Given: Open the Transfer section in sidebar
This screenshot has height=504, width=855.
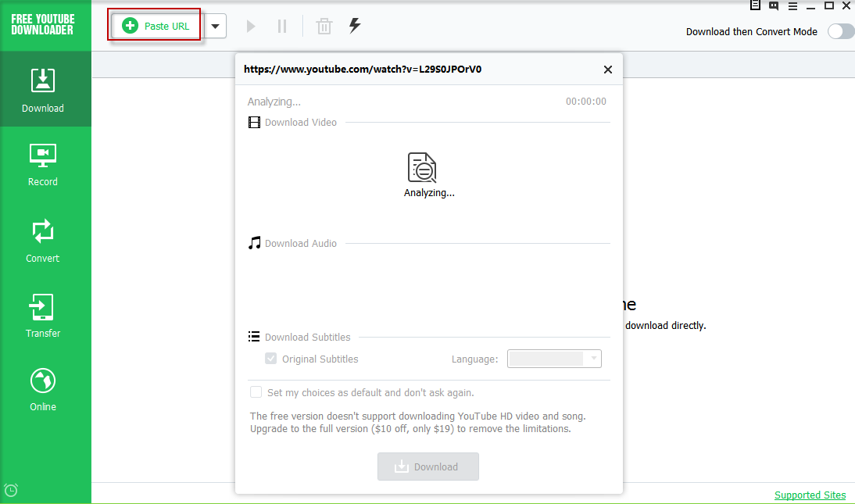Looking at the screenshot, I should 43,316.
